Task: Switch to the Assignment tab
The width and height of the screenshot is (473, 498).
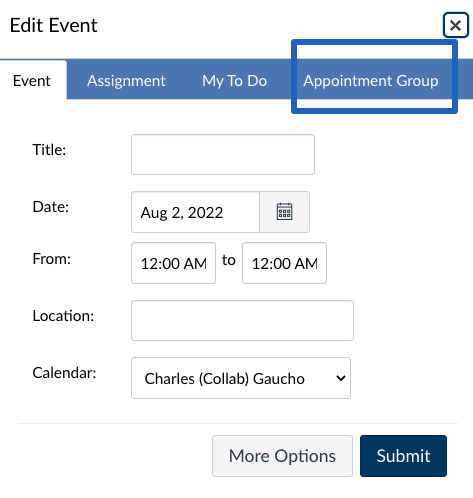Action: pyautogui.click(x=126, y=80)
